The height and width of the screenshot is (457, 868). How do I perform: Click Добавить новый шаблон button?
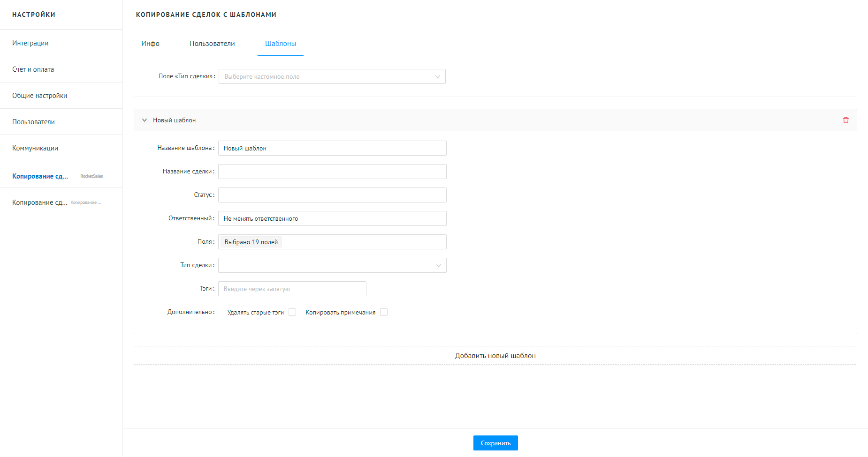coord(495,355)
